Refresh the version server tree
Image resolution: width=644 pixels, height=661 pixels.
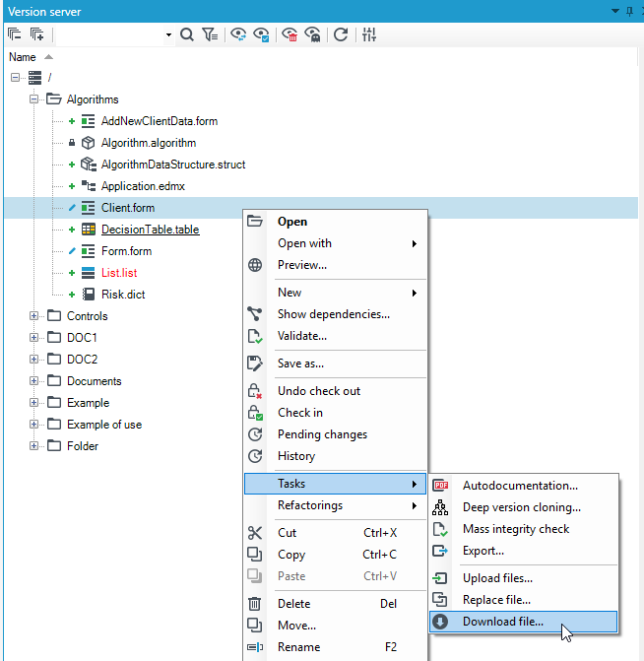coord(341,34)
